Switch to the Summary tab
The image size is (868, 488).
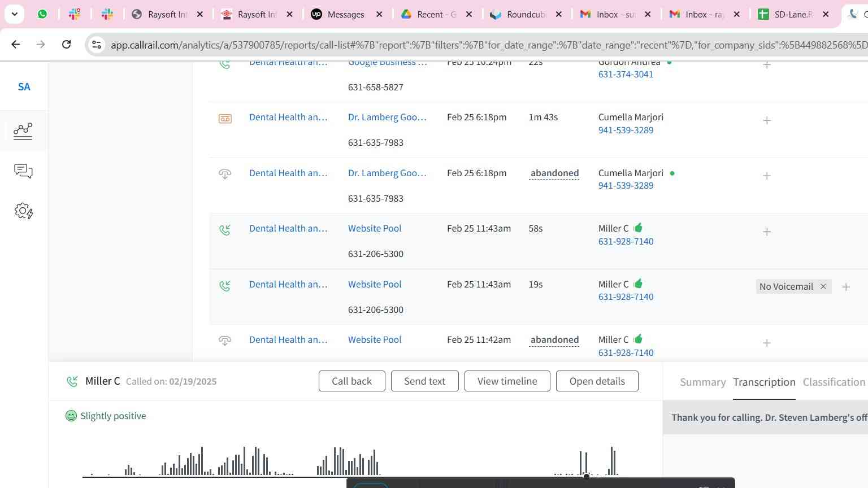click(702, 382)
